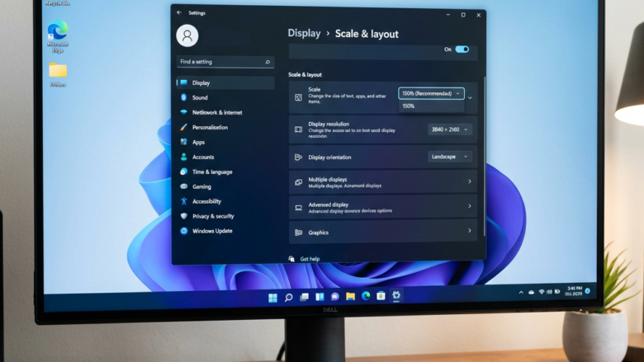644x362 pixels.
Task: Click the Display orientation row icon
Action: (x=299, y=157)
